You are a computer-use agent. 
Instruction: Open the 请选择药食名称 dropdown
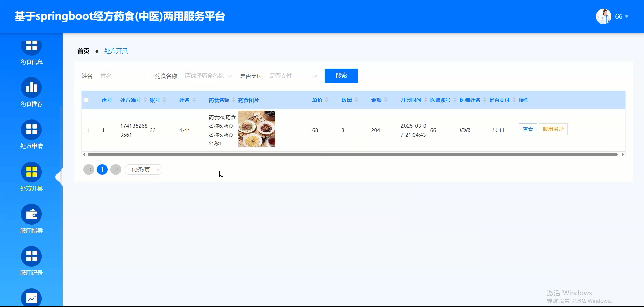click(x=208, y=76)
